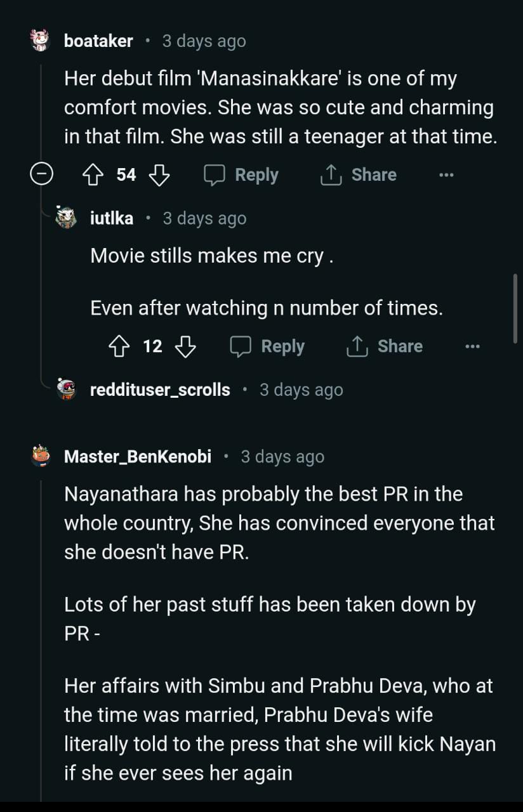The width and height of the screenshot is (523, 812).
Task: Open Master_BenKenobi username link
Action: [138, 456]
